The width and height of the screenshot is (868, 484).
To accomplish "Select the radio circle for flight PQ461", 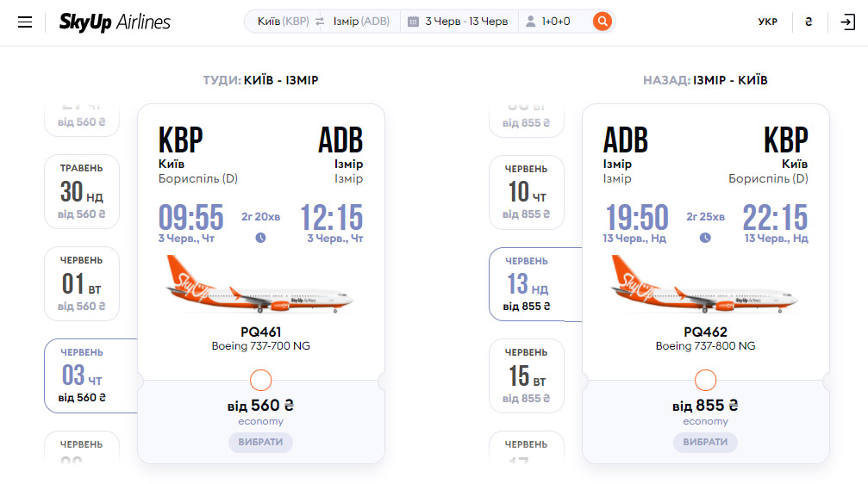I will pos(260,380).
